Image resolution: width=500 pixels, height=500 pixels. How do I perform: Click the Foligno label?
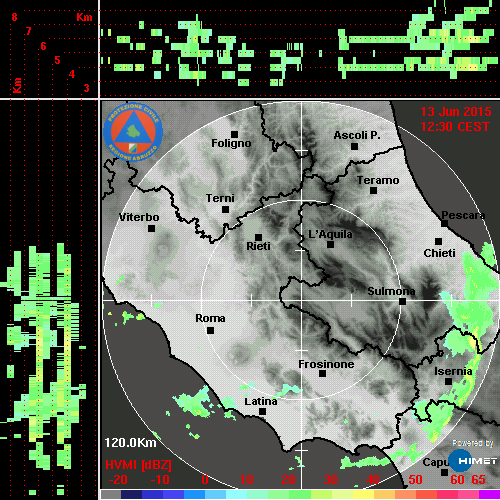(x=231, y=143)
